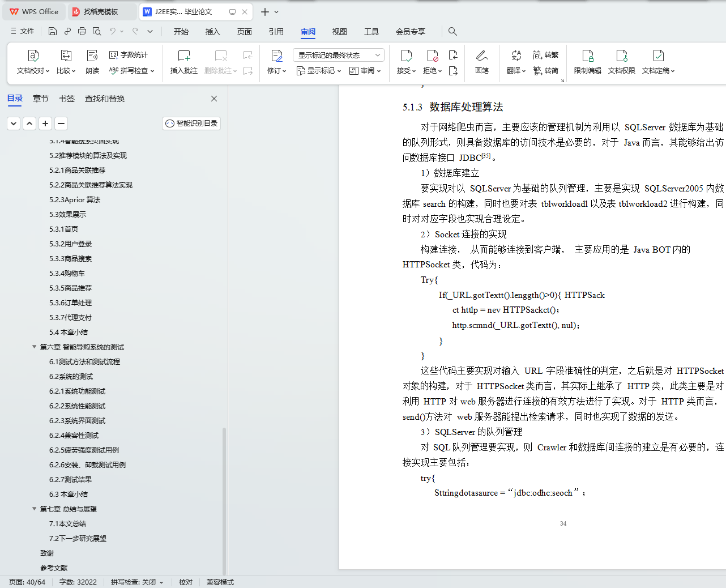Viewport: 726px width, 588px height.
Task: Click the 接受 accept change icon
Action: (407, 56)
